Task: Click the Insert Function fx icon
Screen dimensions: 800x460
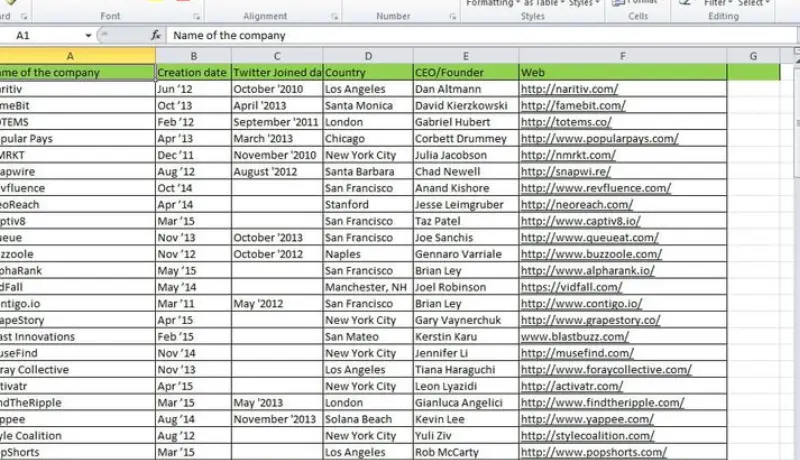Action: [156, 35]
